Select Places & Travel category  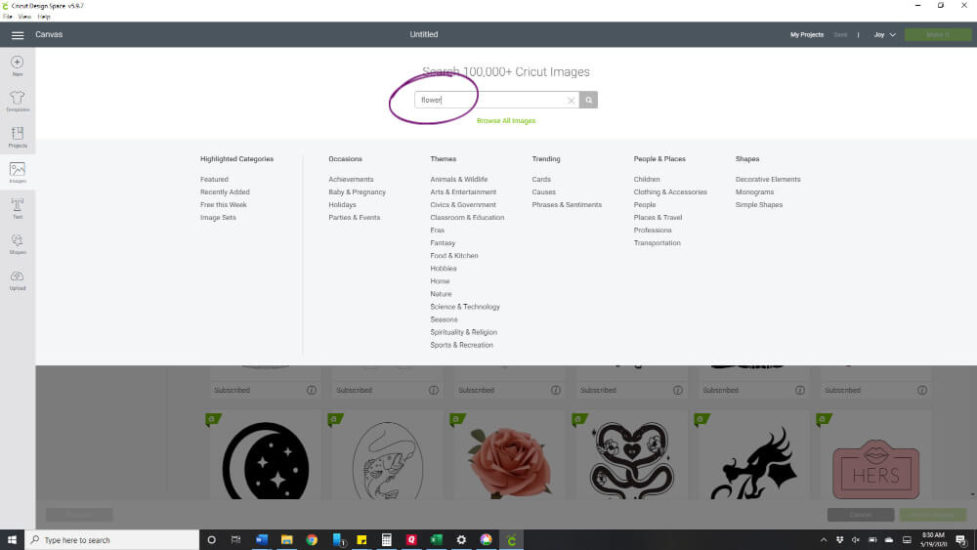[x=657, y=217]
